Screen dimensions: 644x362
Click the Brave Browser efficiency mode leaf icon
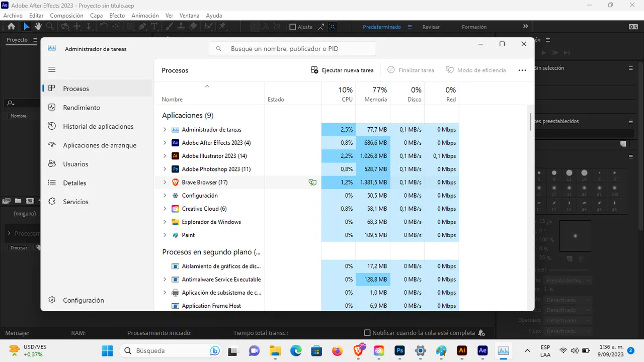(312, 183)
